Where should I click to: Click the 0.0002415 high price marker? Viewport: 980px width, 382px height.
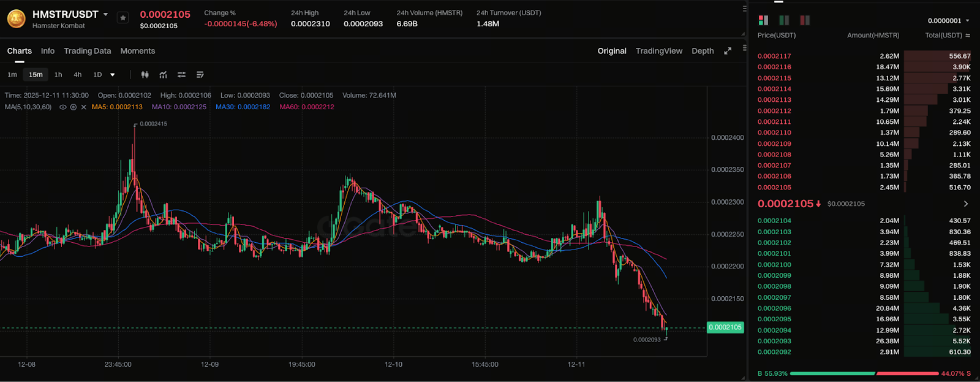tap(153, 124)
